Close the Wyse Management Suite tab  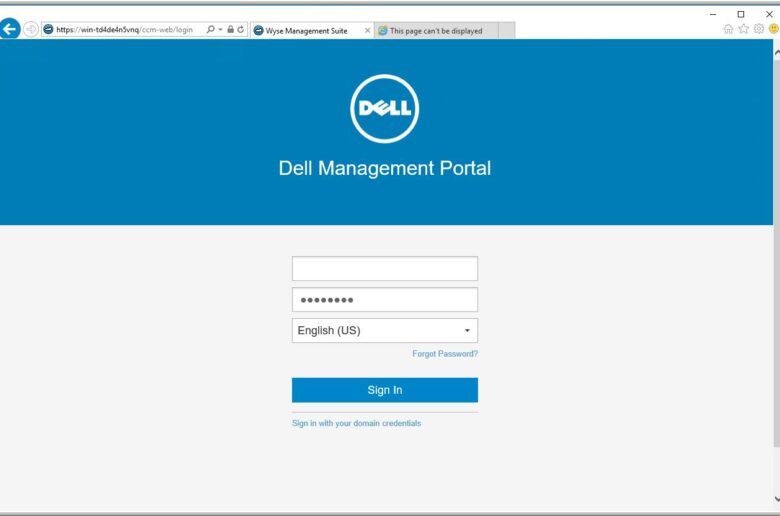pyautogui.click(x=367, y=30)
